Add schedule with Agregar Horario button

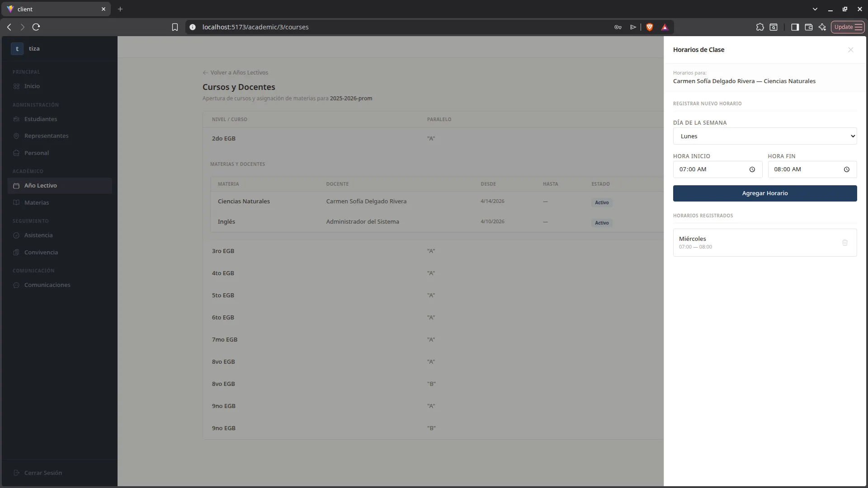(x=764, y=193)
